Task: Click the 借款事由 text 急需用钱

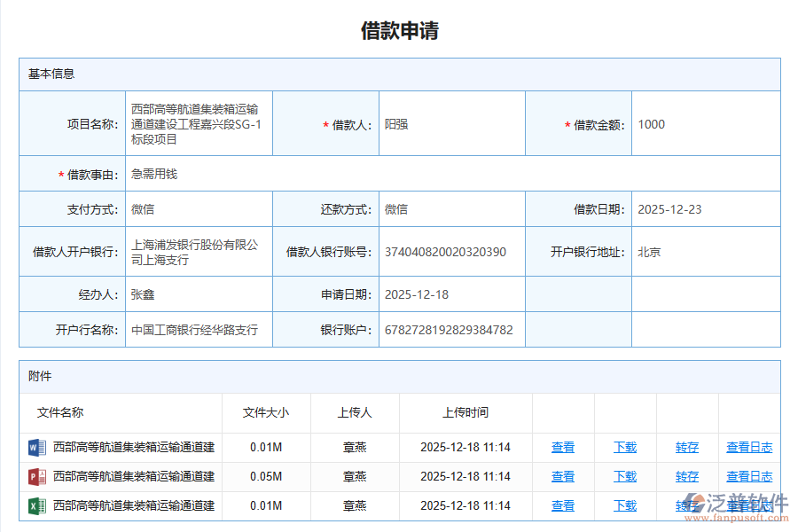Action: coord(155,174)
